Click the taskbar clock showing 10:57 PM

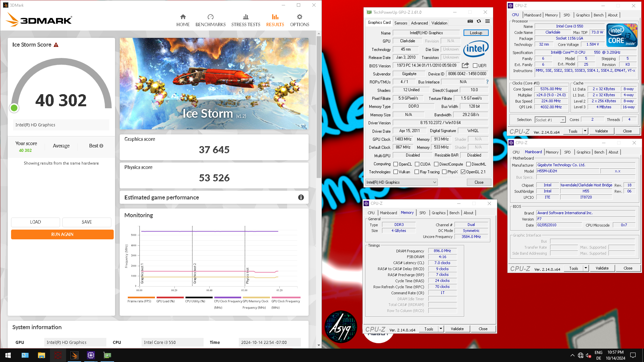click(615, 355)
